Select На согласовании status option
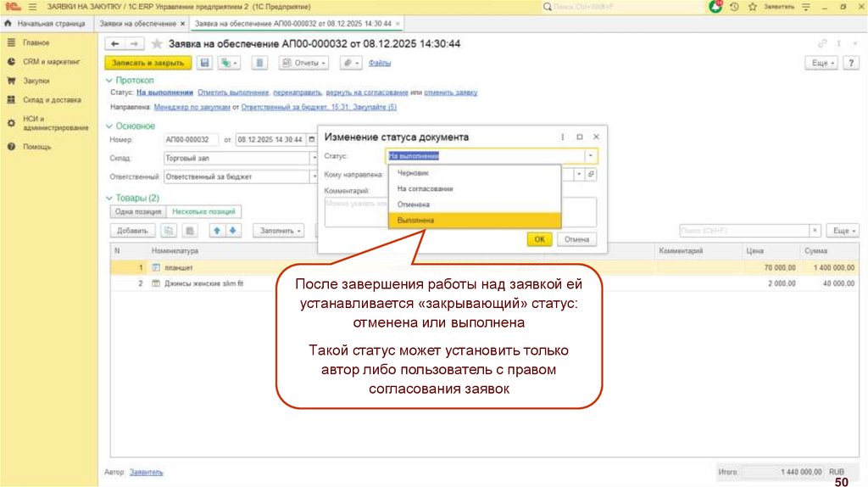The height and width of the screenshot is (487, 868). (475, 189)
